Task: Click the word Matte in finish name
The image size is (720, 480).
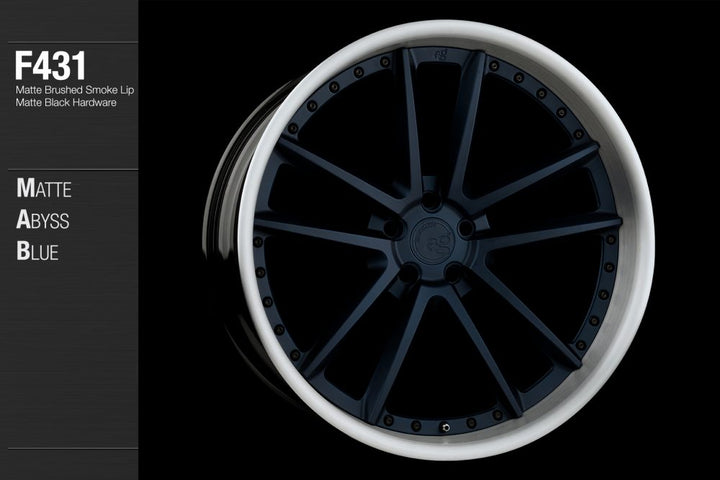Action: coord(44,188)
